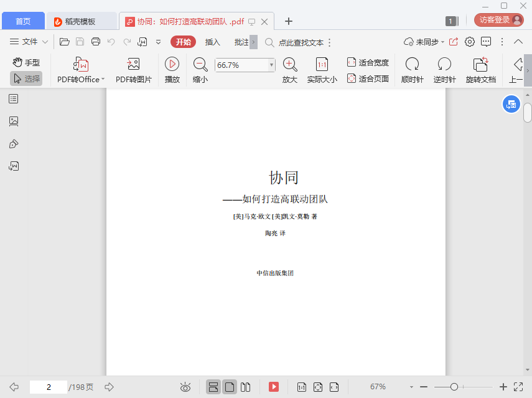Image resolution: width=532 pixels, height=398 pixels.
Task: Switch to the 插入 ribbon tab
Action: point(213,42)
